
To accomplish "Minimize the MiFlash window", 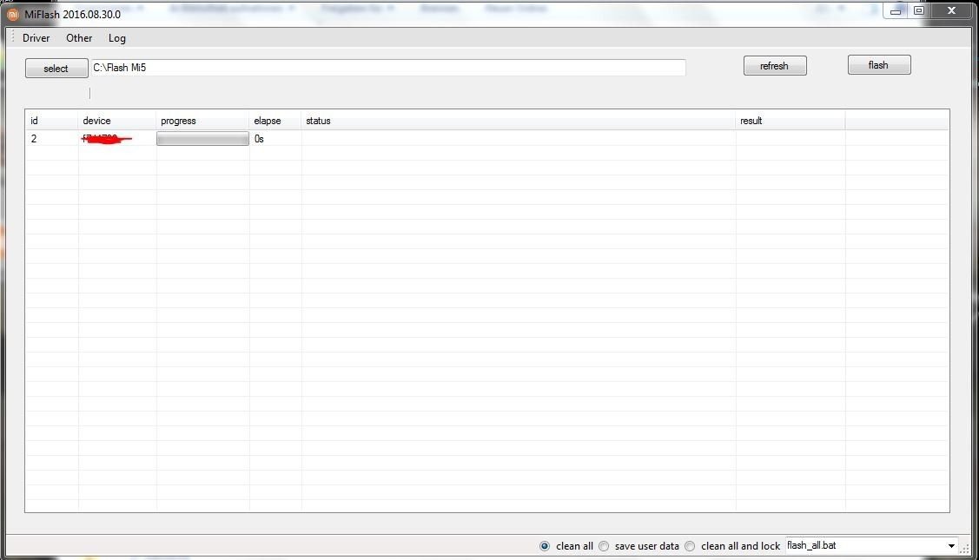I will point(896,10).
